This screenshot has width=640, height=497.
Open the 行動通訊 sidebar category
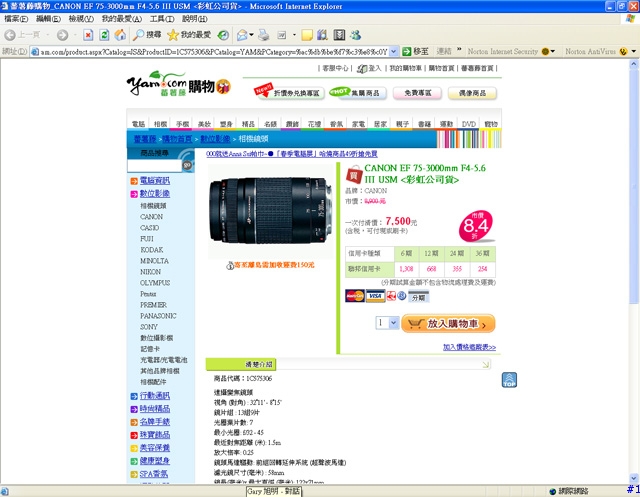click(x=155, y=395)
